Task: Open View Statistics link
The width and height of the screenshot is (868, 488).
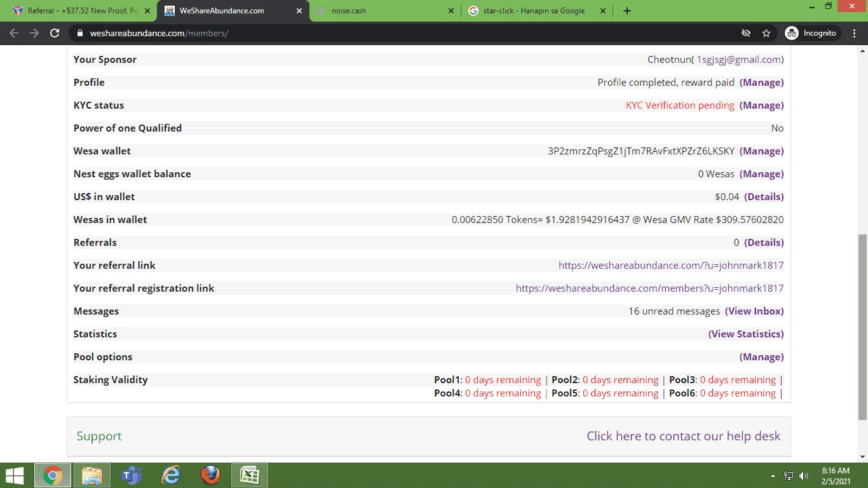Action: pyautogui.click(x=746, y=334)
